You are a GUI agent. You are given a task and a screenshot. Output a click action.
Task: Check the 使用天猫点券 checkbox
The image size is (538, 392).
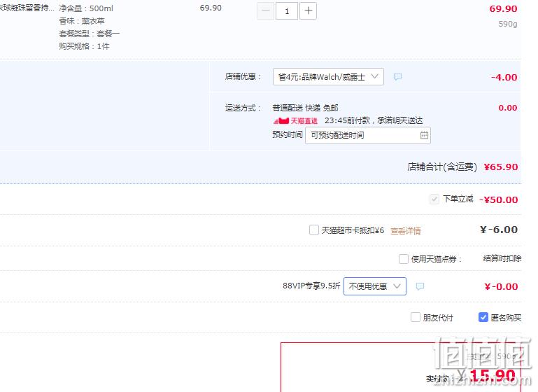[404, 259]
